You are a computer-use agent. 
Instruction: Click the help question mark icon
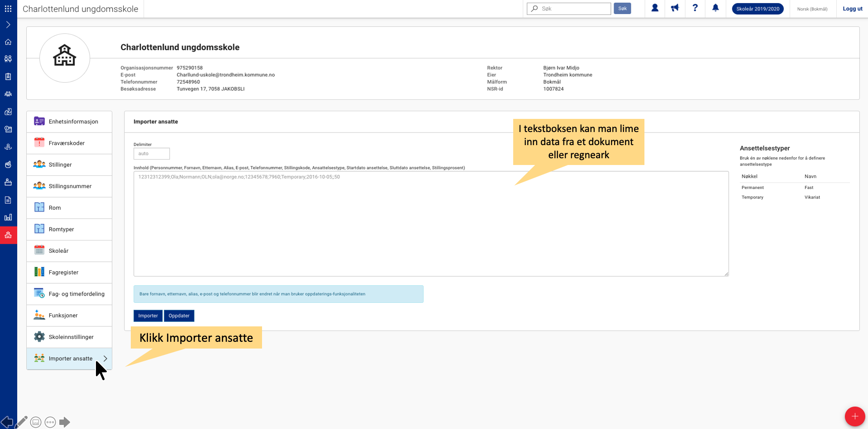coord(695,8)
